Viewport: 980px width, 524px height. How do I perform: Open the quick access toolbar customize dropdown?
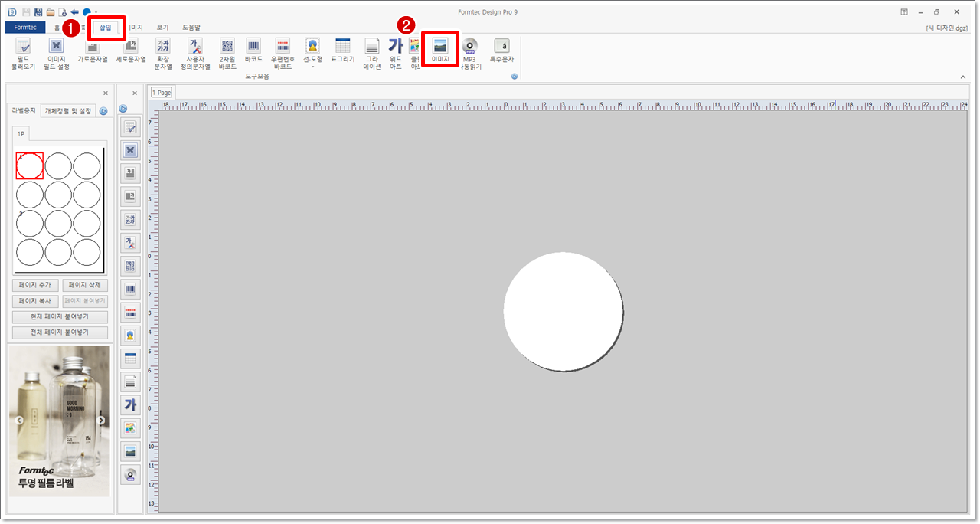coord(96,12)
